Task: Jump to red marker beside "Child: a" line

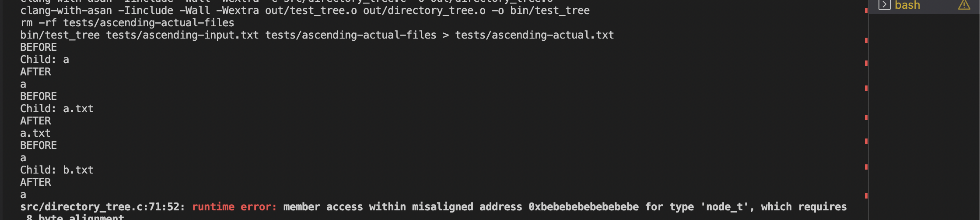Action: pyautogui.click(x=866, y=63)
